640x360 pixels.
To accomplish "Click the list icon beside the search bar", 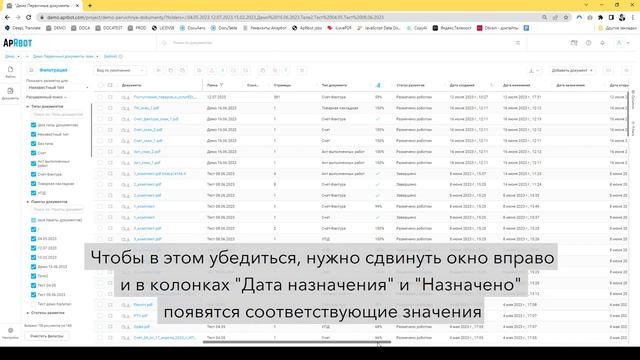I will coord(518,42).
